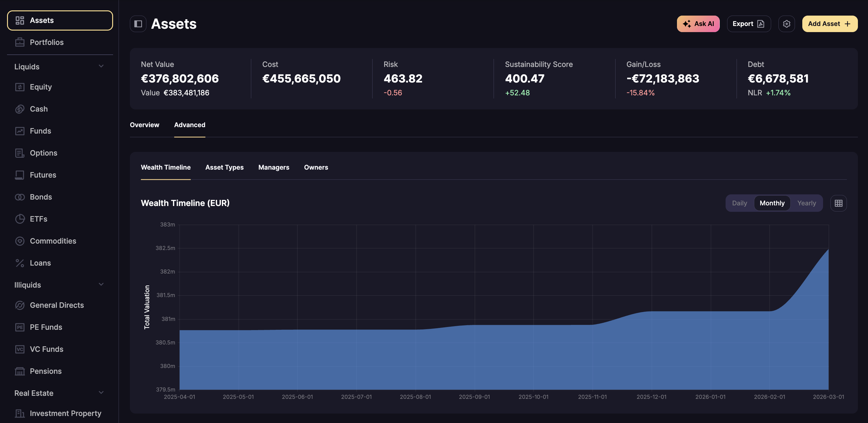Collapse the sidebar using the panel icon
This screenshot has height=423, width=868.
tap(138, 24)
